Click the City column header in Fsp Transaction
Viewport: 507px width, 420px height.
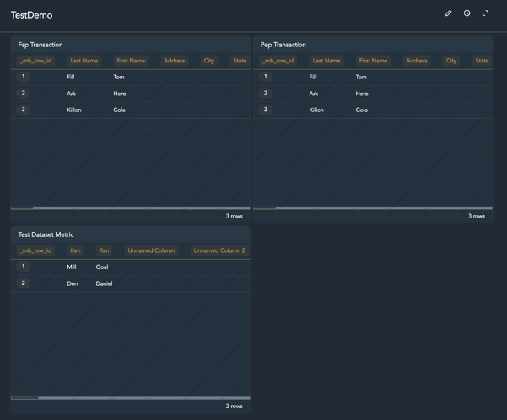click(x=208, y=61)
